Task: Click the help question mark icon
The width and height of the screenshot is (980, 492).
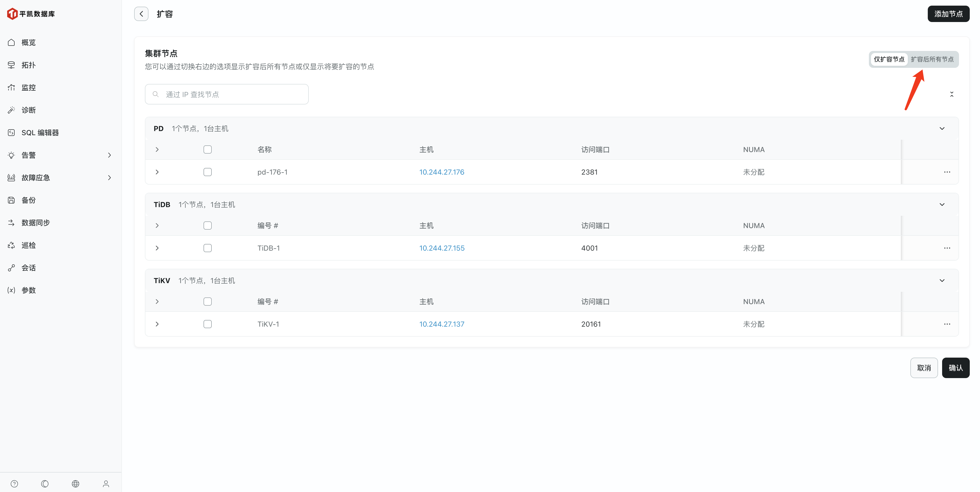Action: [14, 484]
